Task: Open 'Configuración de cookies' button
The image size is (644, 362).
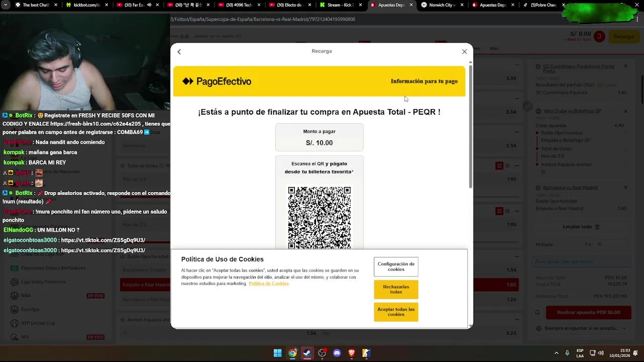Action: tap(396, 266)
